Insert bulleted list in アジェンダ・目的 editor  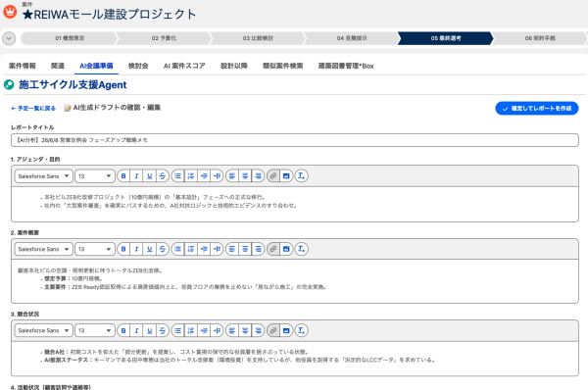coord(177,175)
